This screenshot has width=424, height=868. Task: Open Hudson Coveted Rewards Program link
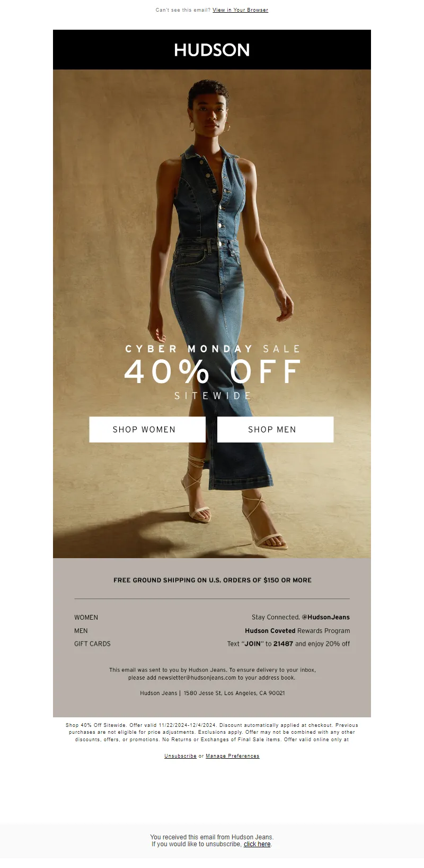point(297,631)
